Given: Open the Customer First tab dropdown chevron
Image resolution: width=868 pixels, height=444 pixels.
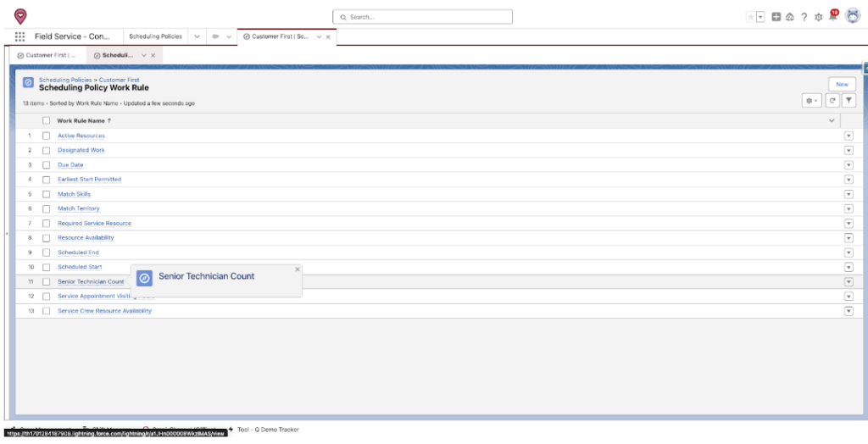Looking at the screenshot, I should pyautogui.click(x=319, y=36).
